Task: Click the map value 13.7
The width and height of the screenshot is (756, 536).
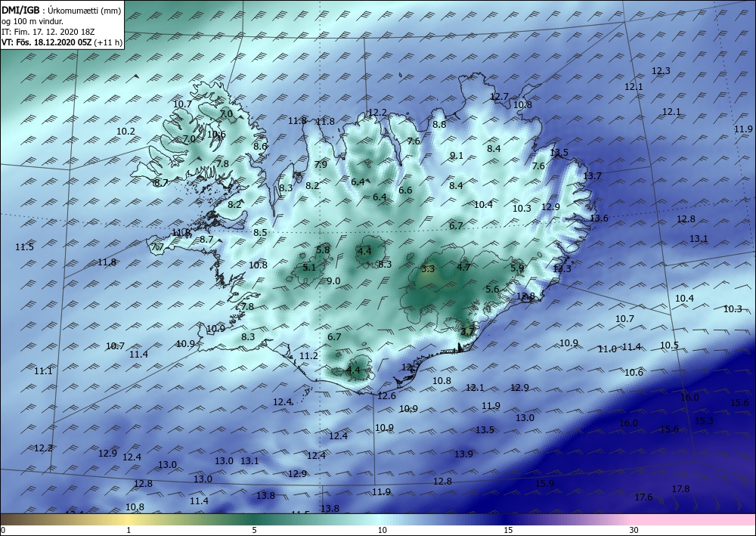Action: pos(592,176)
